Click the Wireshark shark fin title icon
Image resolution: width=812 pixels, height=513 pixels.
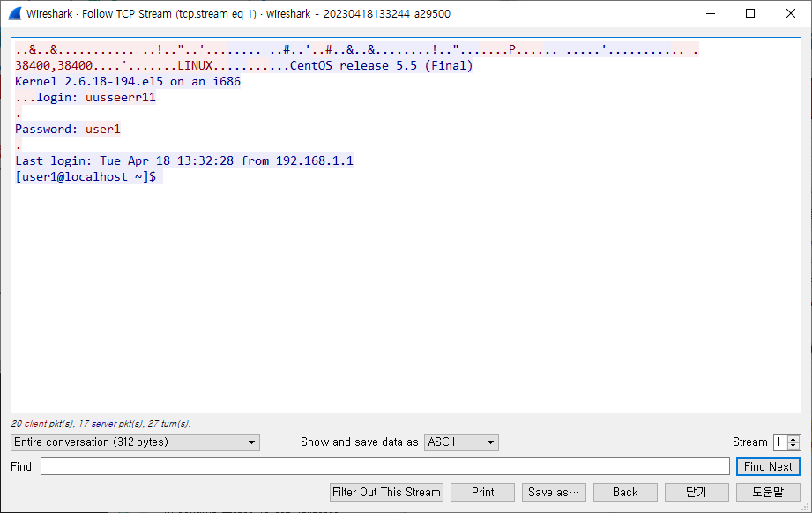tap(14, 13)
